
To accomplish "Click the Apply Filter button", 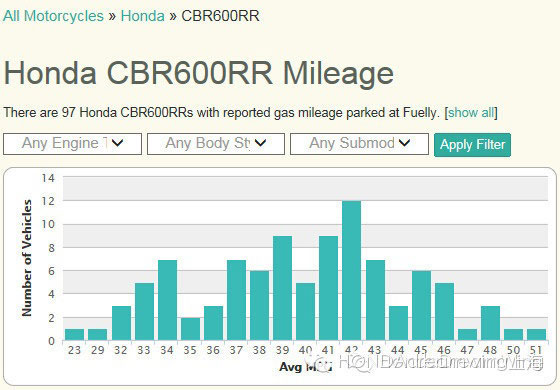I will pyautogui.click(x=472, y=145).
